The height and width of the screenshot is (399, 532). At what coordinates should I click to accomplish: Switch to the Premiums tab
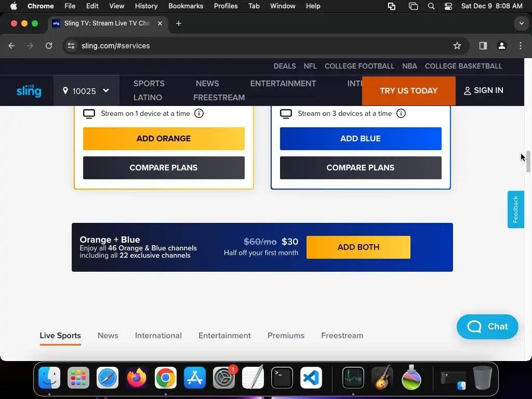click(286, 336)
